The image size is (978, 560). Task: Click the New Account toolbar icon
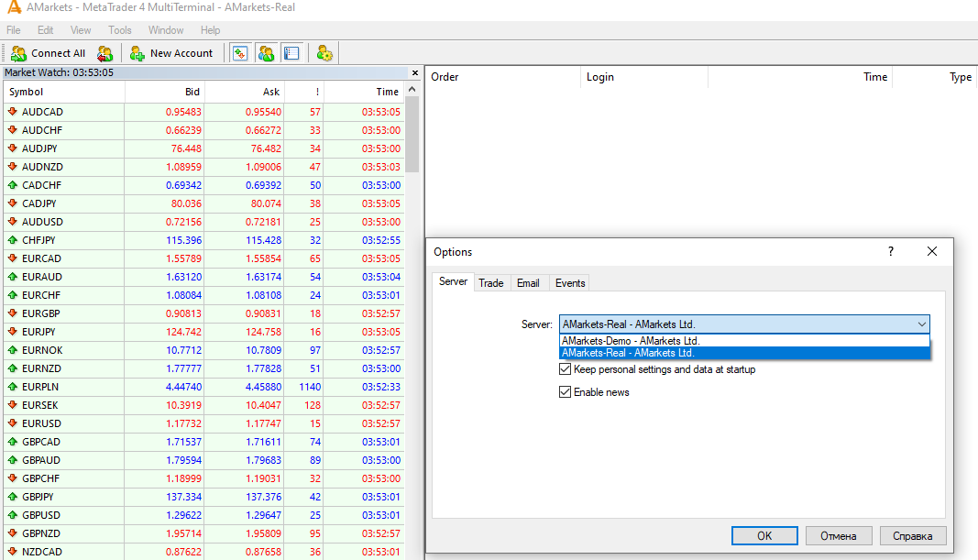coord(171,53)
